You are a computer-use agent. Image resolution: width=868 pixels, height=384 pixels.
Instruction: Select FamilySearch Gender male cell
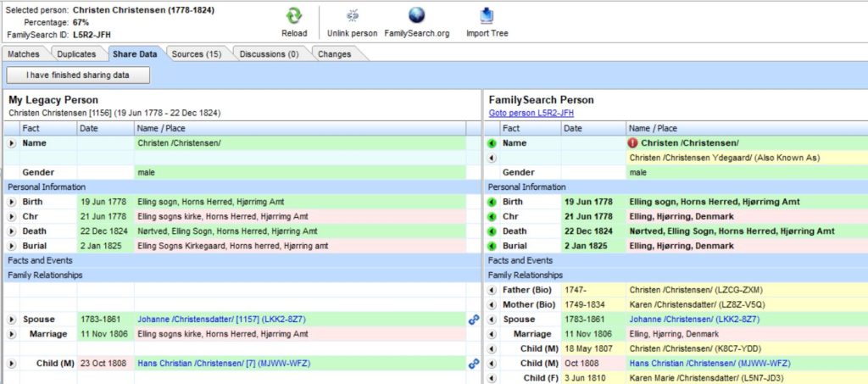(x=747, y=173)
